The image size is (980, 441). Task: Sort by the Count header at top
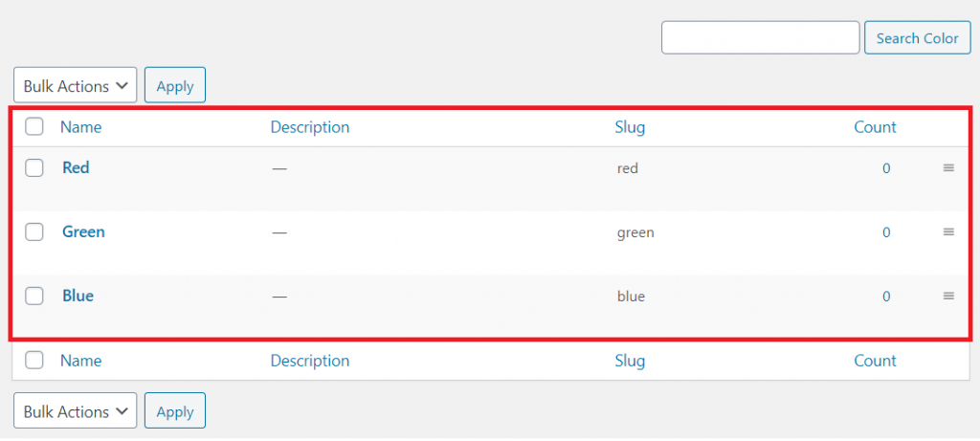tap(875, 127)
